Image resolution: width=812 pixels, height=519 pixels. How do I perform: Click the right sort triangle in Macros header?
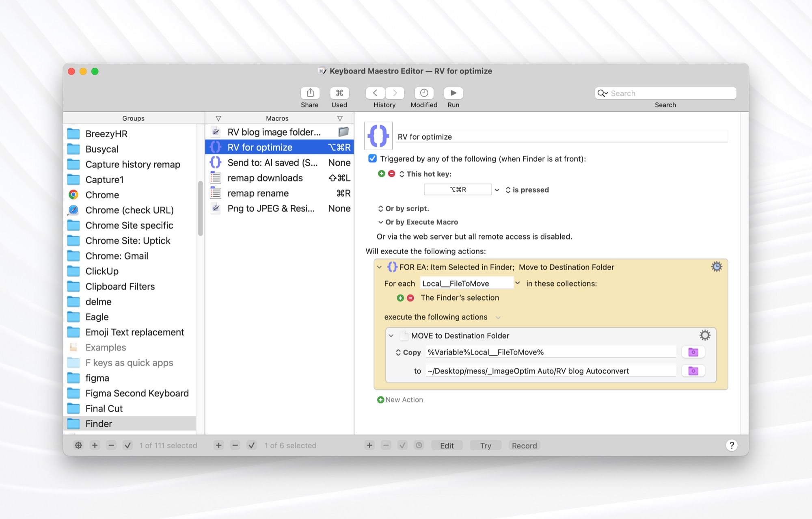(340, 118)
